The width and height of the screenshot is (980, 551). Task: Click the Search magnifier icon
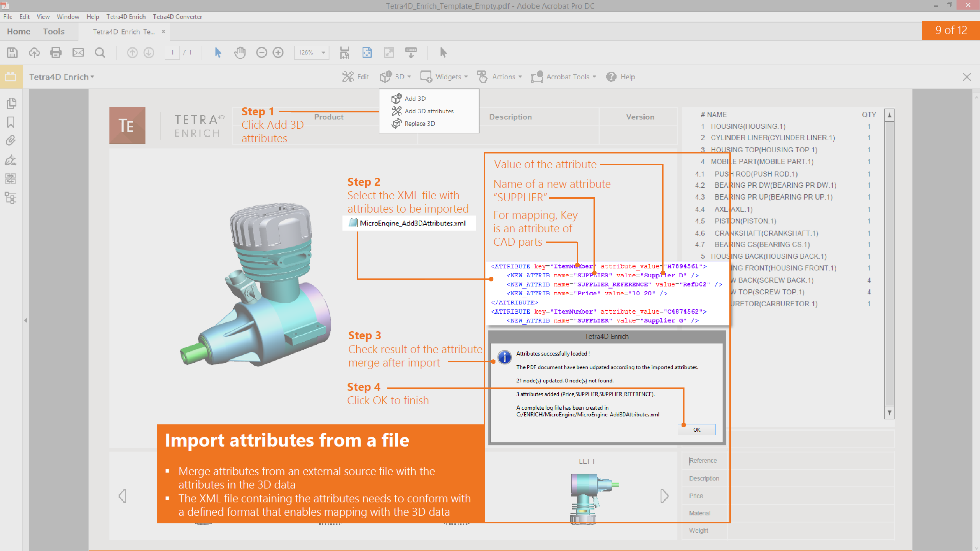(x=100, y=52)
